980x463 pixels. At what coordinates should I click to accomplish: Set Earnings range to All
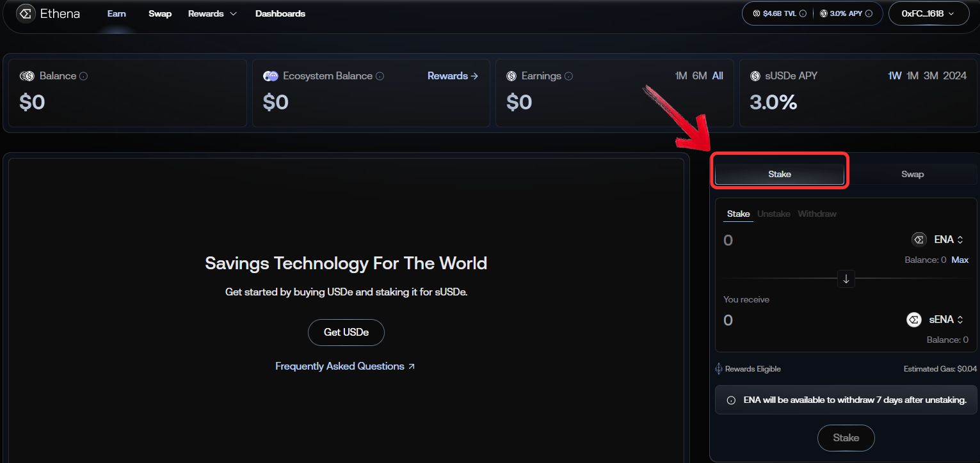pos(718,76)
